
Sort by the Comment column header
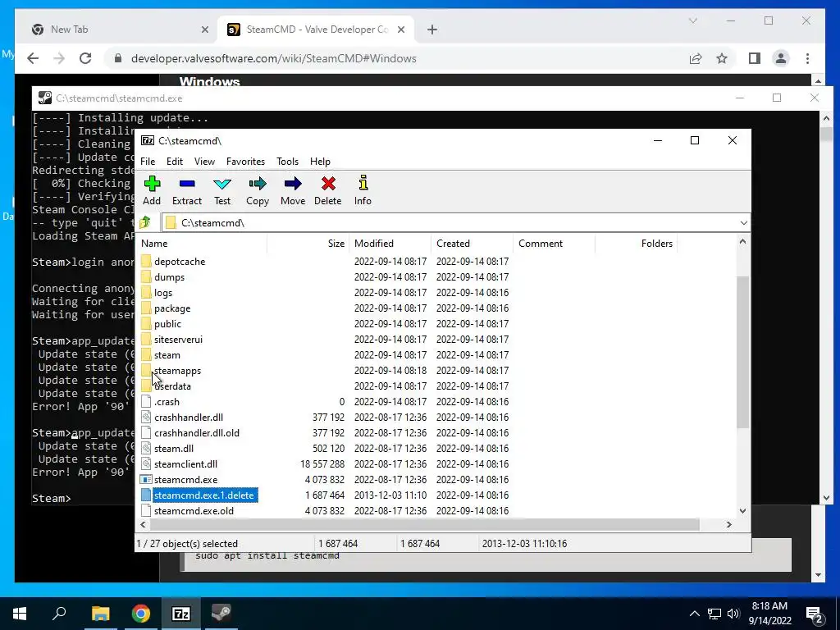[x=554, y=243]
